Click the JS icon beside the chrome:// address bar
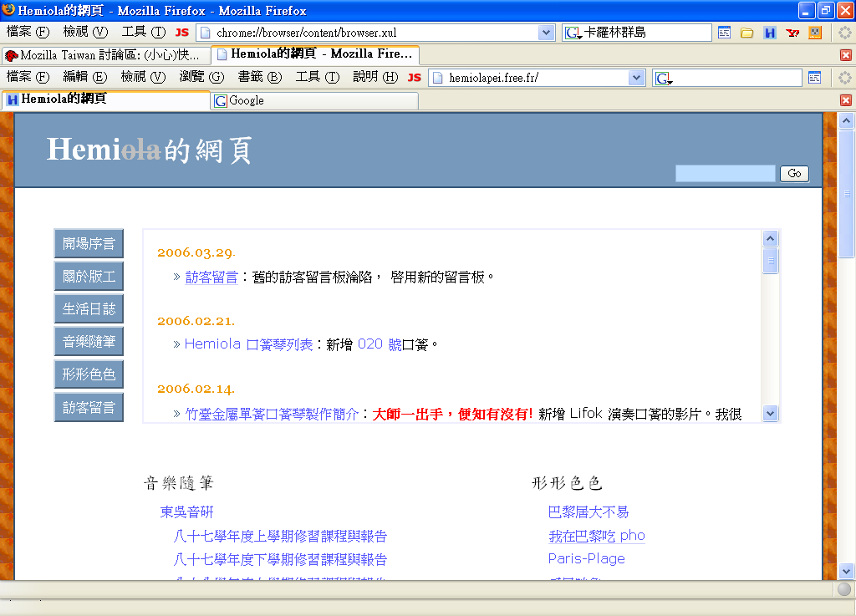Image resolution: width=856 pixels, height=616 pixels. point(181,33)
